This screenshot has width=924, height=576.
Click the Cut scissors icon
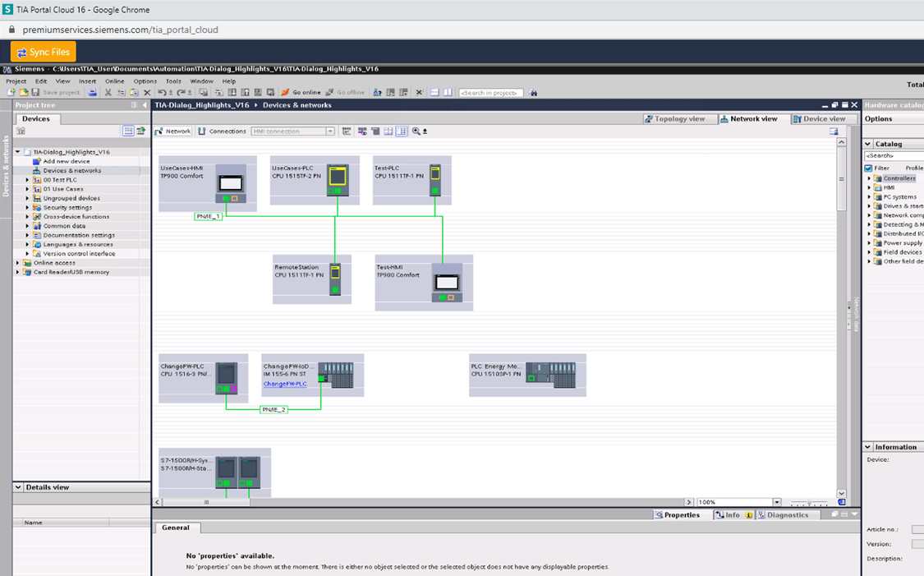pos(108,93)
